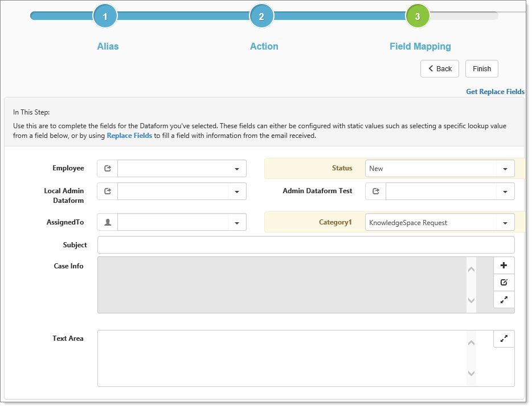The width and height of the screenshot is (532, 408).
Task: Click into the Subject input field
Action: click(x=306, y=245)
